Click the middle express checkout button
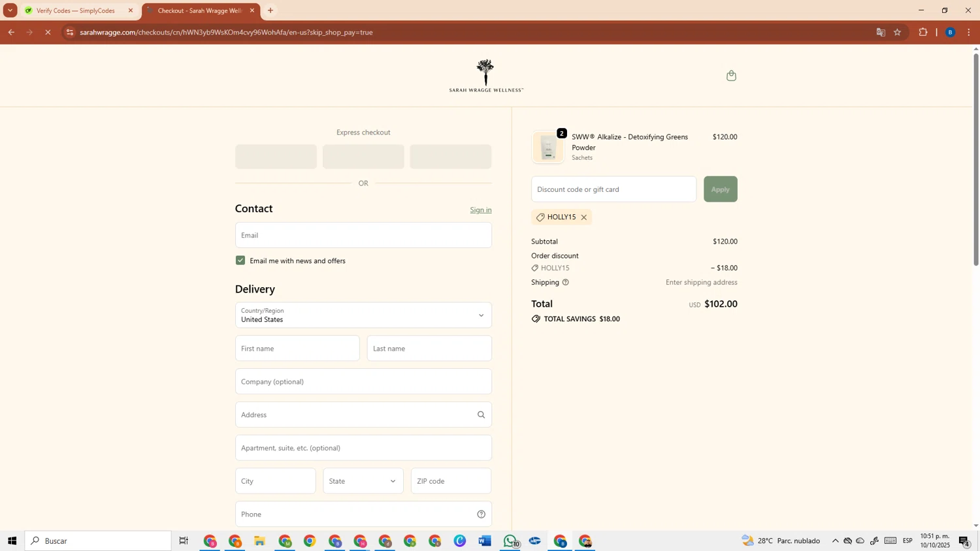Viewport: 980px width, 551px height. (x=363, y=157)
